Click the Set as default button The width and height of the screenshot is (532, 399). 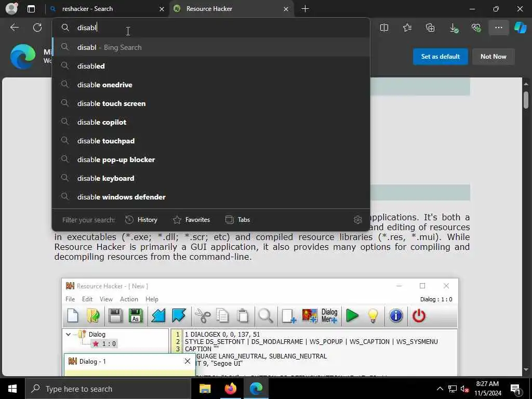coord(441,57)
